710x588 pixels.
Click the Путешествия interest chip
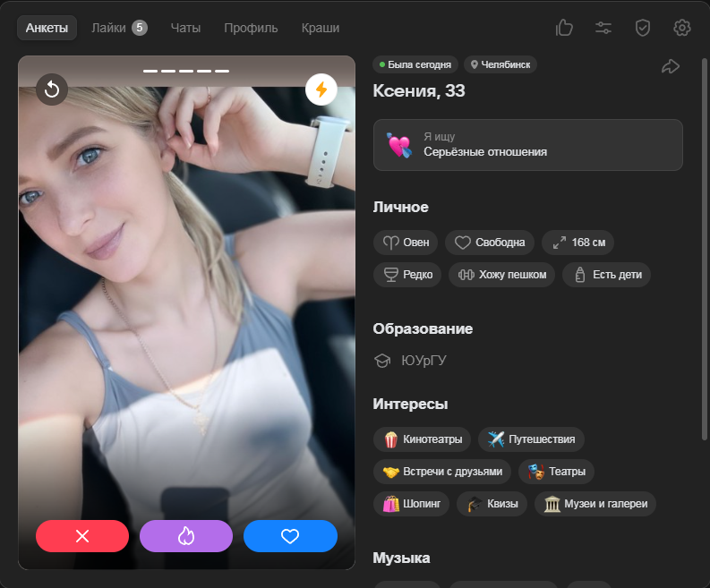[x=531, y=439]
